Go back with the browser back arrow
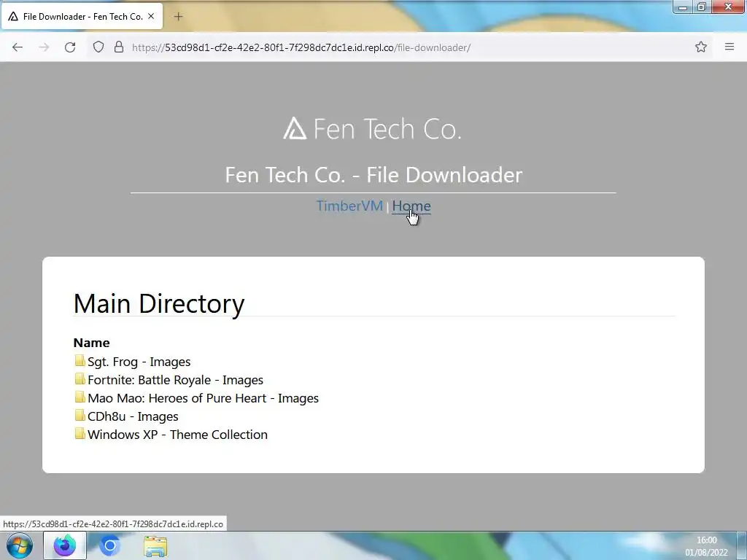 18,47
